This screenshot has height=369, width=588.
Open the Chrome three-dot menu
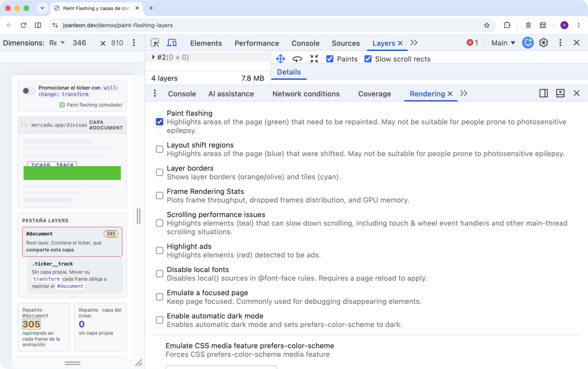click(578, 25)
